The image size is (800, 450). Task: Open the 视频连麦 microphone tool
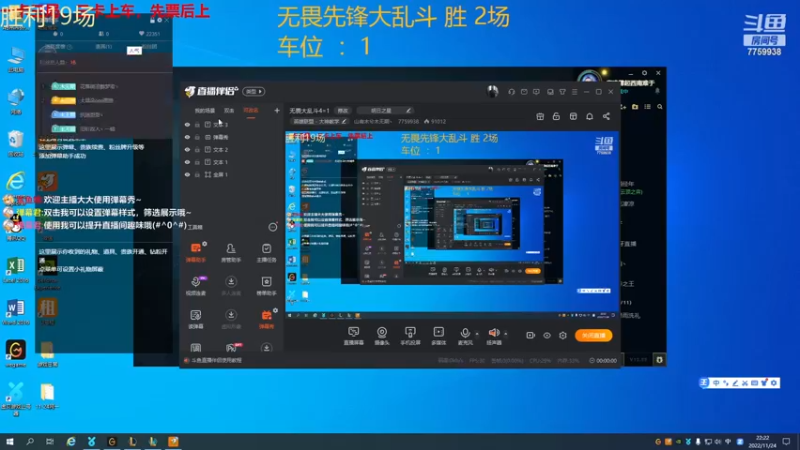click(x=195, y=285)
